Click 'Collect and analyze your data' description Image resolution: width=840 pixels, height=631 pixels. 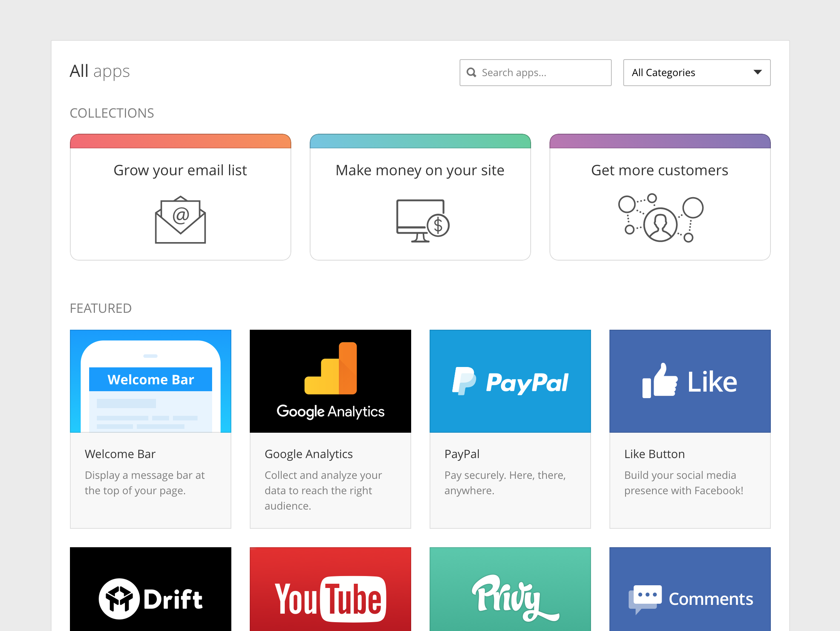coord(323,490)
